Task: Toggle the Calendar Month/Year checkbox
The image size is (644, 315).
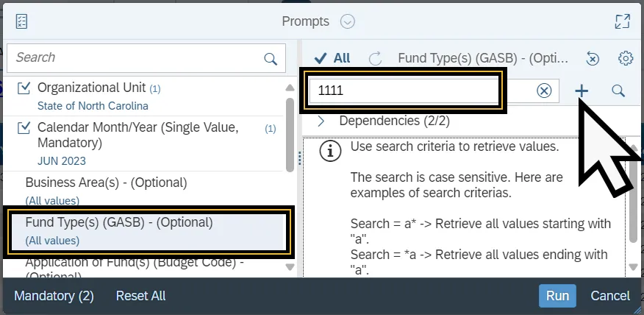Action: point(24,128)
